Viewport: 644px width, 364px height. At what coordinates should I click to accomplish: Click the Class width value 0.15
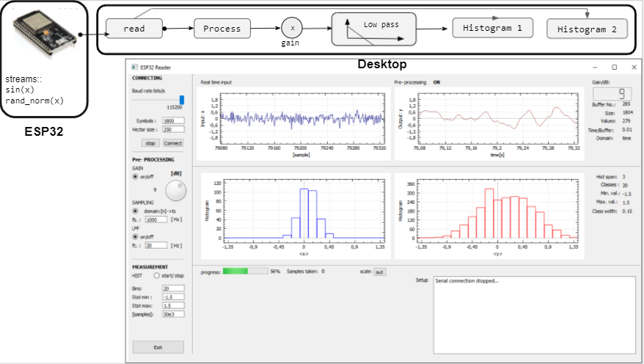coord(626,211)
